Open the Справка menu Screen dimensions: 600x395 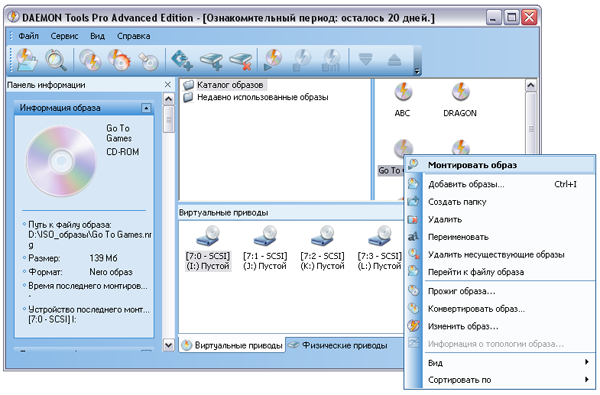[x=134, y=36]
